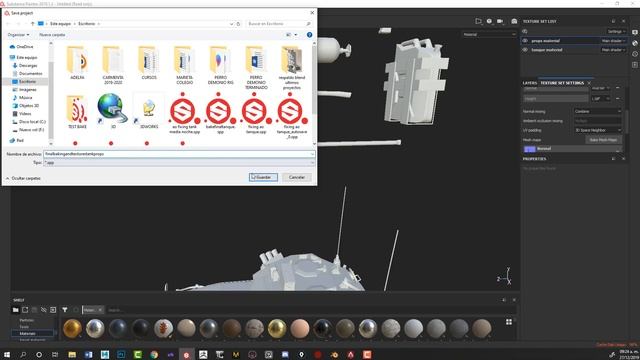Screen dimensions: 640x360
Task: Select the 3DWORKS shortcut
Action: coord(149,111)
